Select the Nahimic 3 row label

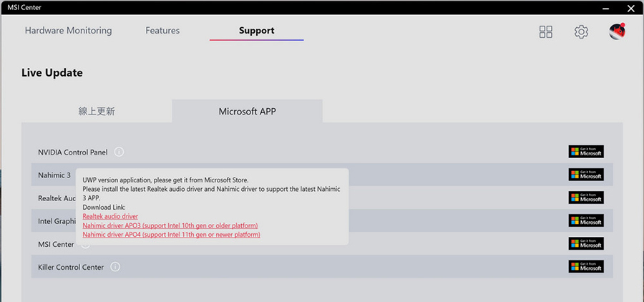click(x=54, y=175)
